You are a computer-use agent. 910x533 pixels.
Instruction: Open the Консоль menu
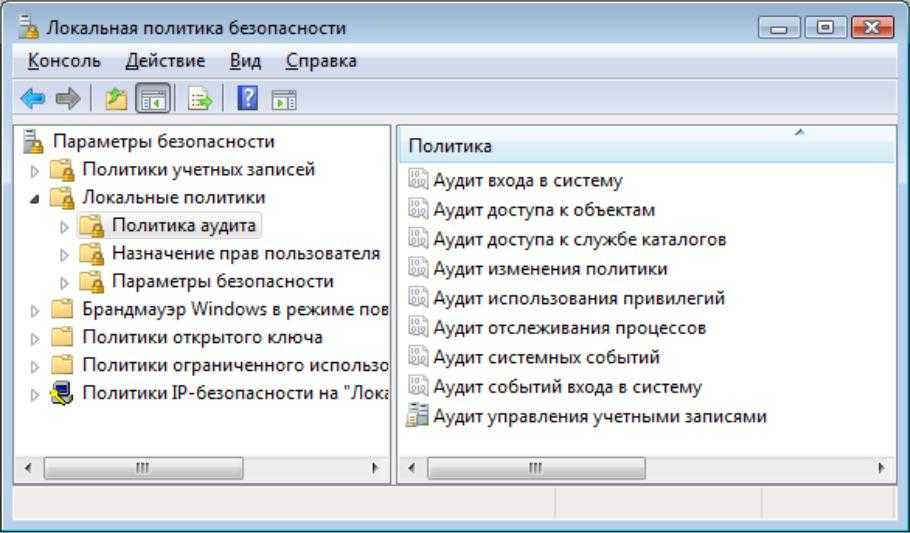coord(64,61)
